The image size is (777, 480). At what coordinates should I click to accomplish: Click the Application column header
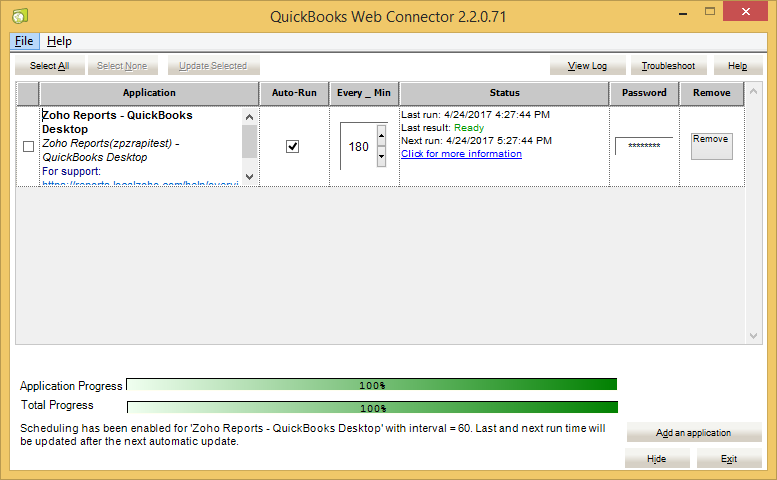point(149,93)
